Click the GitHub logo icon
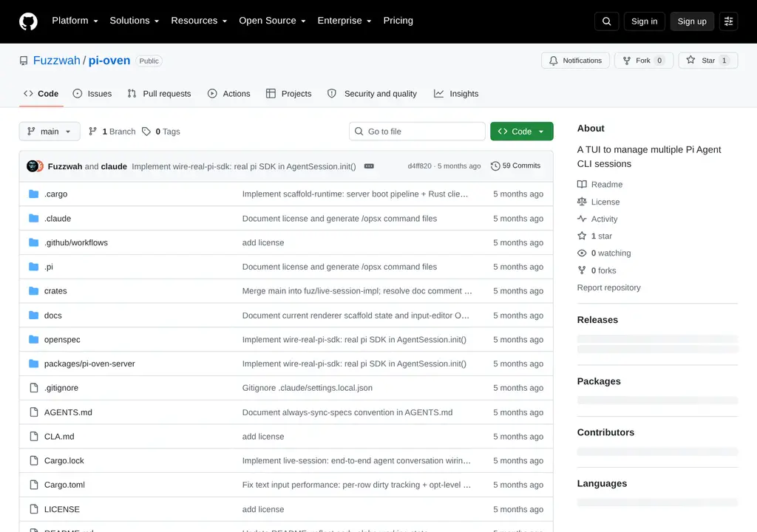Image resolution: width=757 pixels, height=532 pixels. [28, 21]
